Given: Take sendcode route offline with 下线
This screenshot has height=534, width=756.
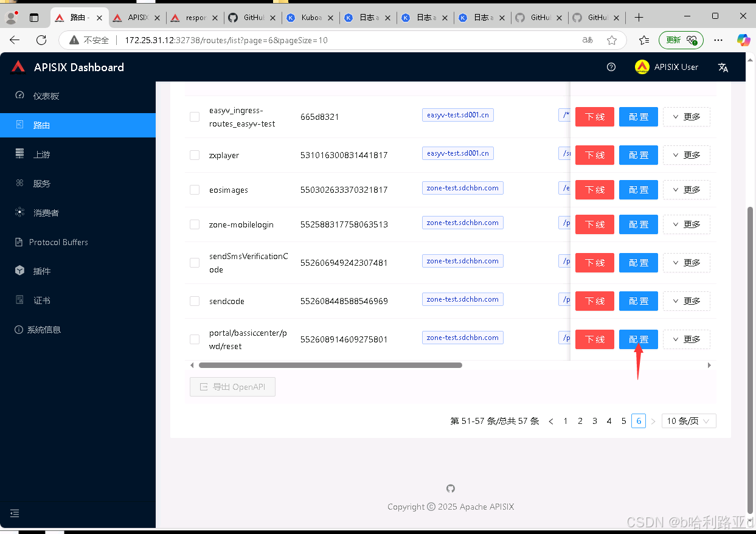Looking at the screenshot, I should 595,301.
